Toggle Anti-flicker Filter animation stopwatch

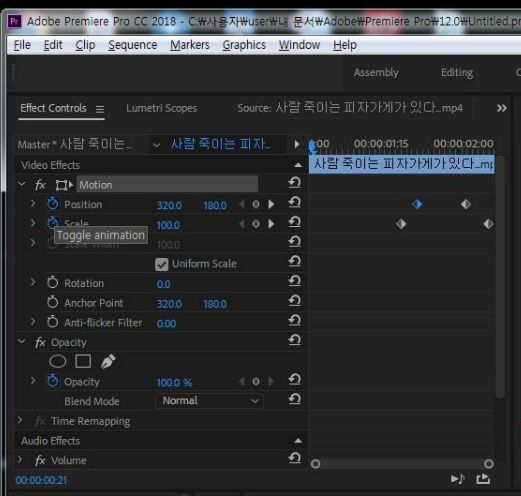(52, 322)
